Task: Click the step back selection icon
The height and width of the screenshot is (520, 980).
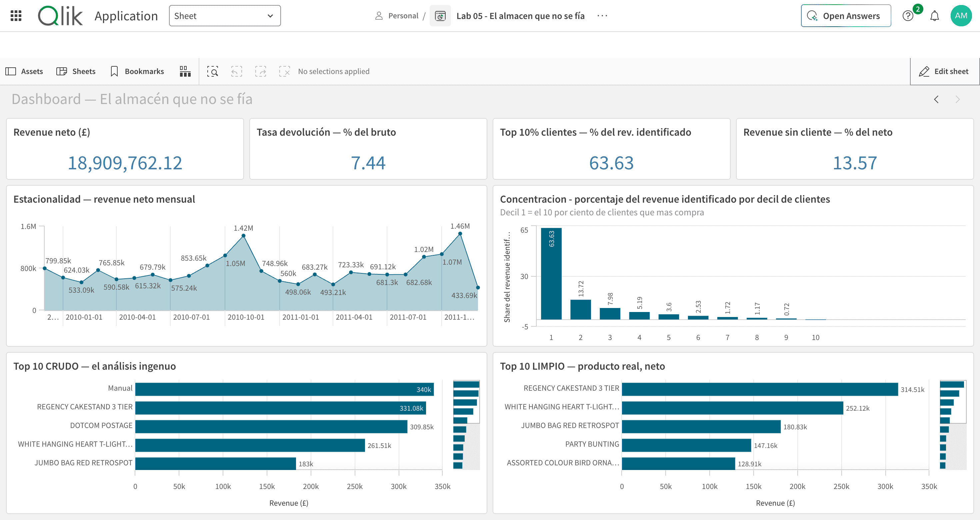Action: (236, 71)
